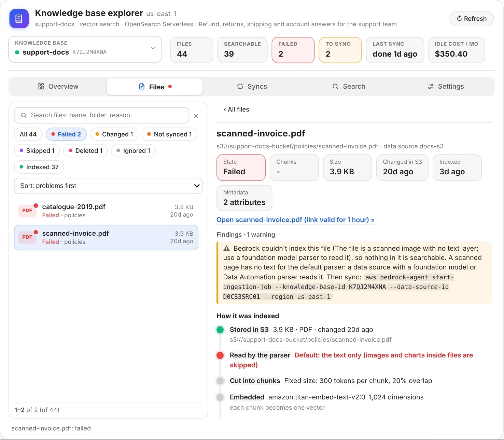Click the Failed stat card in the header
This screenshot has width=504, height=440.
tap(293, 50)
